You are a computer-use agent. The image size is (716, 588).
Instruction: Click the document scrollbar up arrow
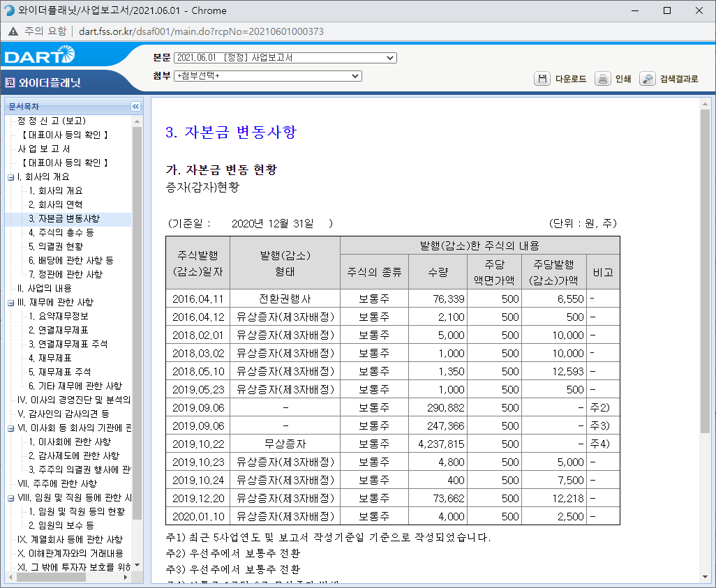705,104
